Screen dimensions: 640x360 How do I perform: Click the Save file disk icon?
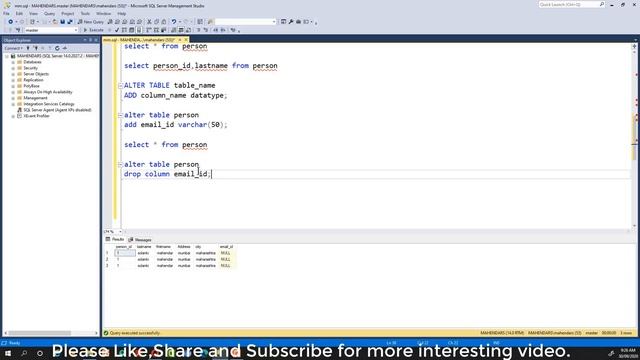(x=62, y=22)
